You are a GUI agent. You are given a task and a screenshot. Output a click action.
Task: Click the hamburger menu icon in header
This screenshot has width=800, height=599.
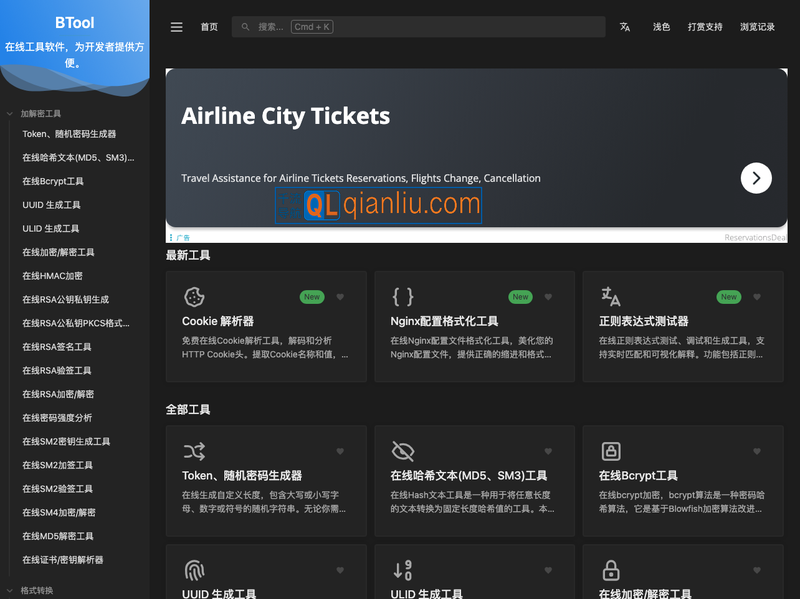tap(177, 28)
